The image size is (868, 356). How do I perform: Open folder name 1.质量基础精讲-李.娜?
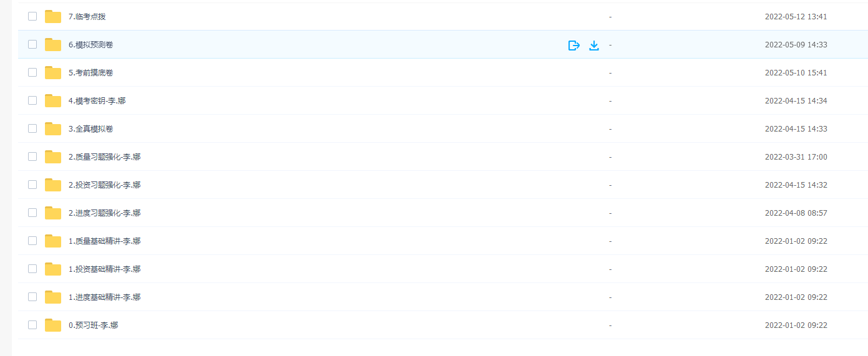pyautogui.click(x=104, y=241)
